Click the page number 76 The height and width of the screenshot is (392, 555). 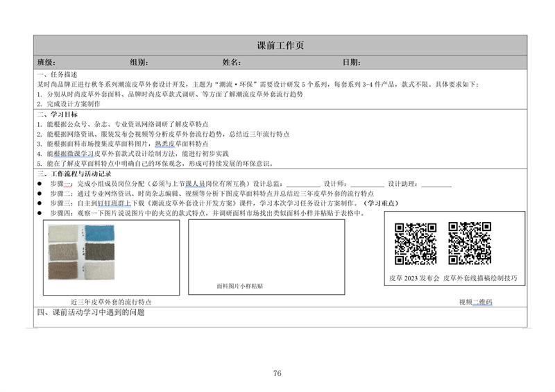click(x=277, y=373)
